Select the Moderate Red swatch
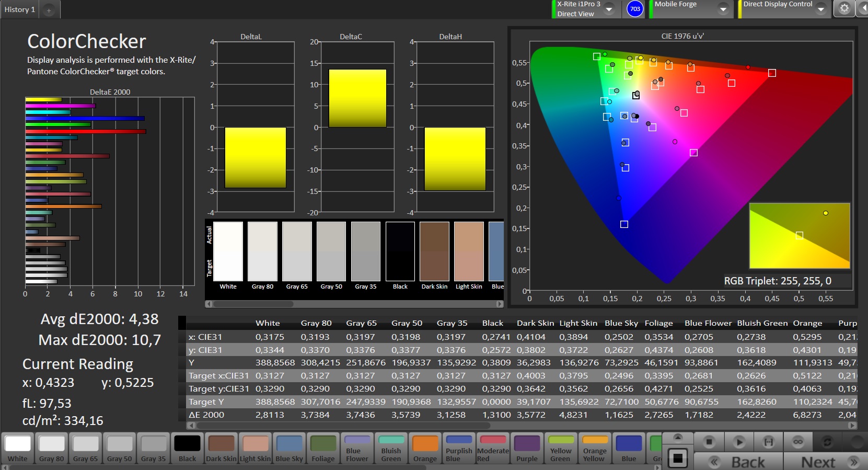868x470 pixels. [x=493, y=449]
